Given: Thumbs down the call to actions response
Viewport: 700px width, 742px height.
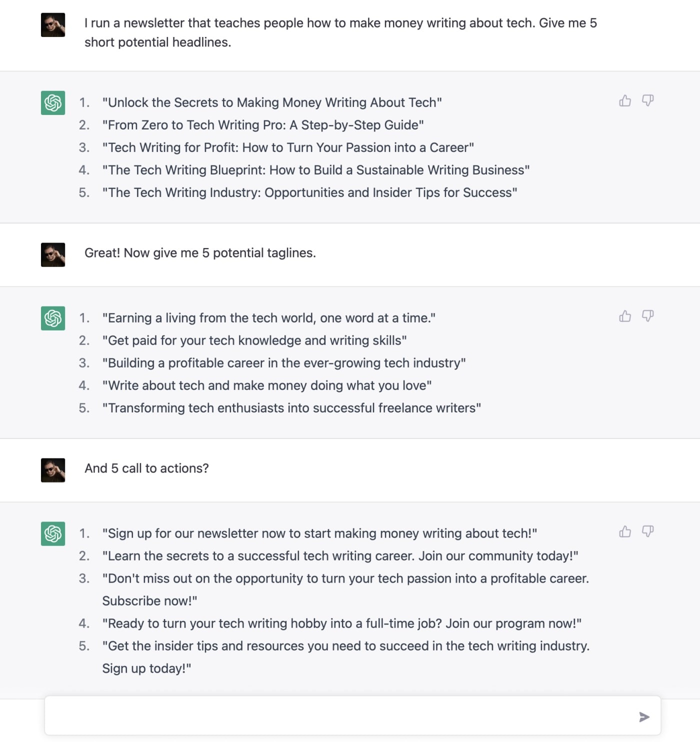Looking at the screenshot, I should coord(647,532).
